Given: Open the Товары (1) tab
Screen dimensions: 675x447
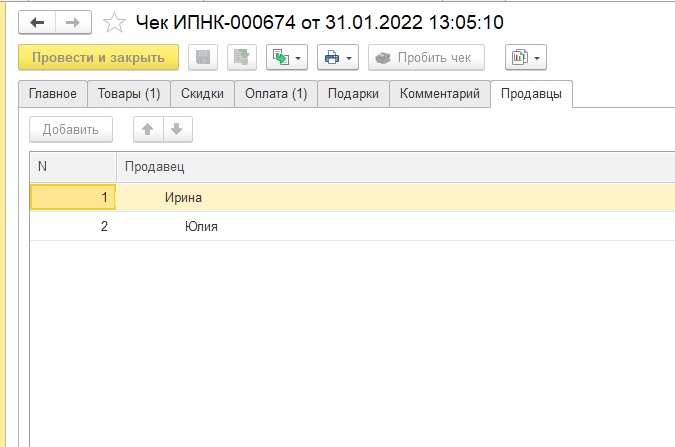Looking at the screenshot, I should [x=129, y=94].
